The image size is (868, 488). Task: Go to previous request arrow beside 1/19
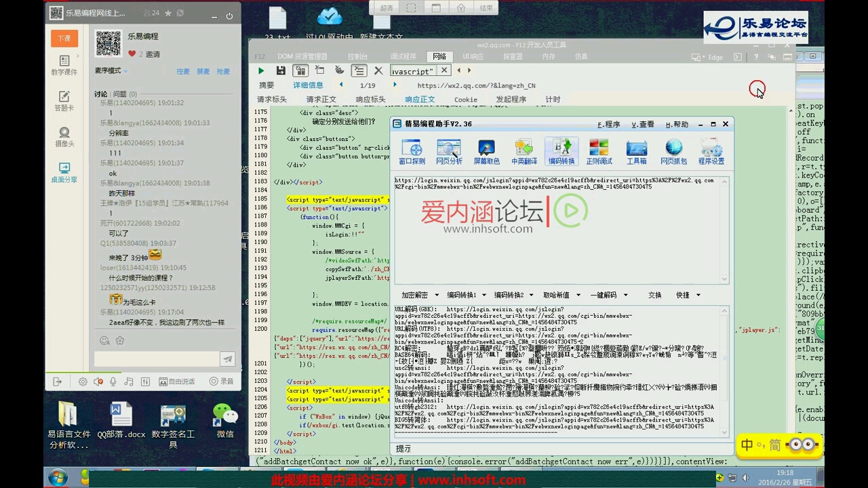click(x=341, y=85)
